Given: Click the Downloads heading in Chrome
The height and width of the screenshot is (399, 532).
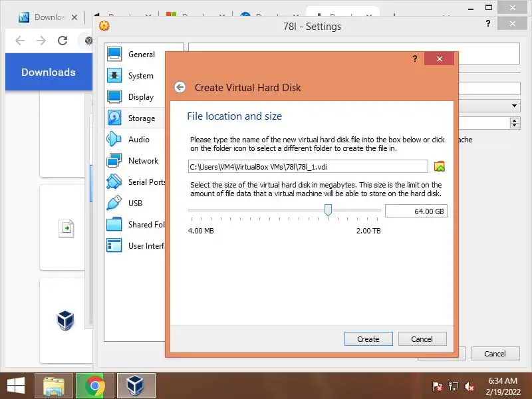Looking at the screenshot, I should tap(49, 72).
